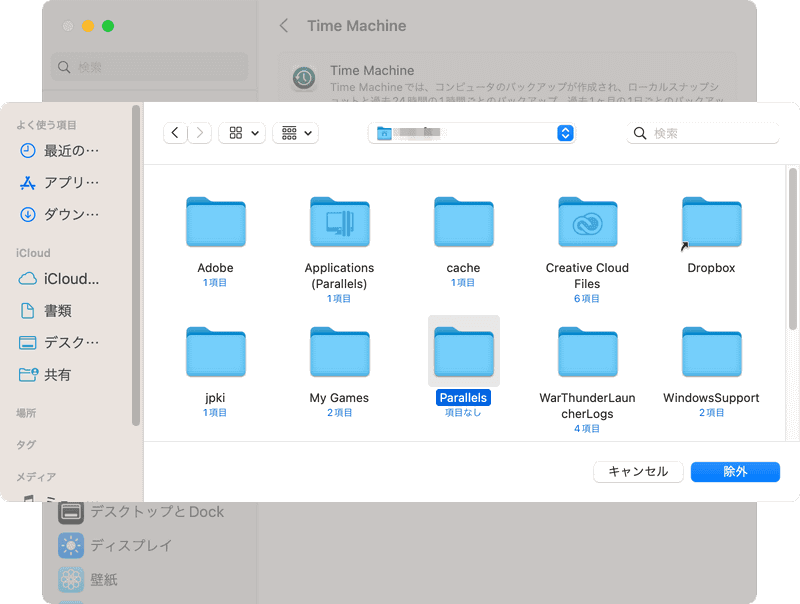This screenshot has width=800, height=604.
Task: Click the "6項目" count under Creative Cloud Files
Action: click(587, 298)
